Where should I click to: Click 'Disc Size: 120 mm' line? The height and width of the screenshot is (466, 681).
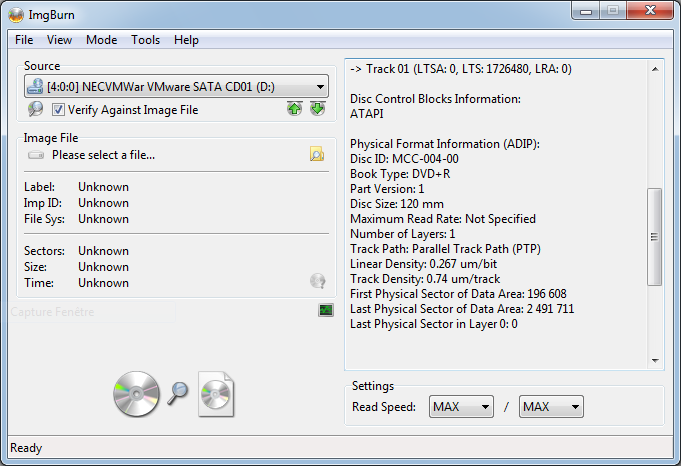point(397,204)
